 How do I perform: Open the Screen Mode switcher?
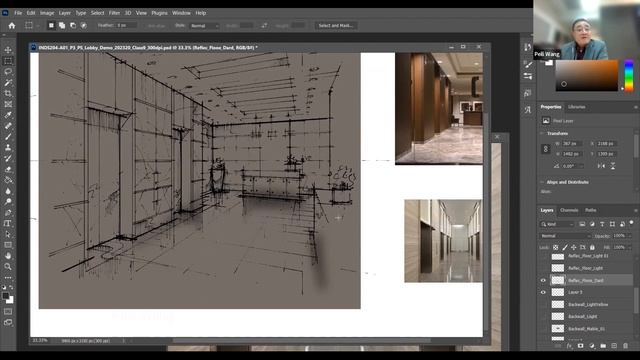click(8, 322)
